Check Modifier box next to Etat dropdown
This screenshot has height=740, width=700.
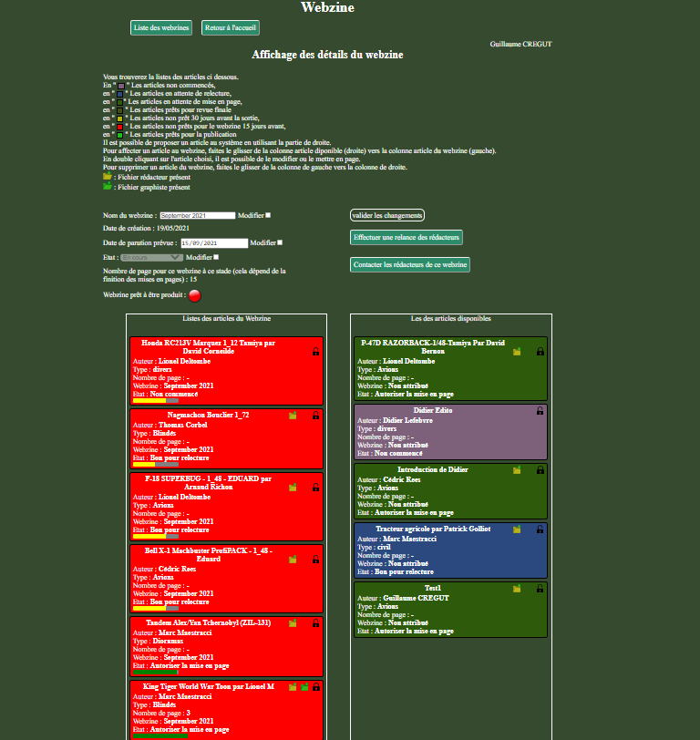216,257
